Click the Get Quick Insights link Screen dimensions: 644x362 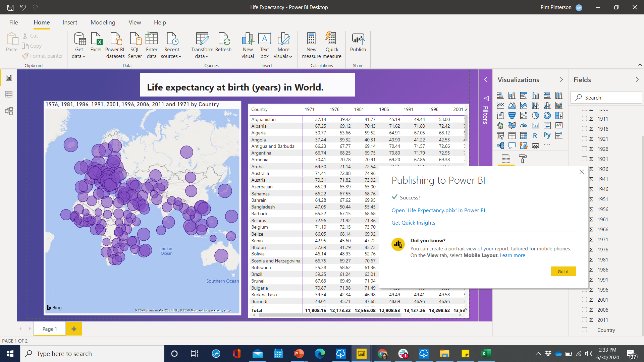pyautogui.click(x=413, y=223)
